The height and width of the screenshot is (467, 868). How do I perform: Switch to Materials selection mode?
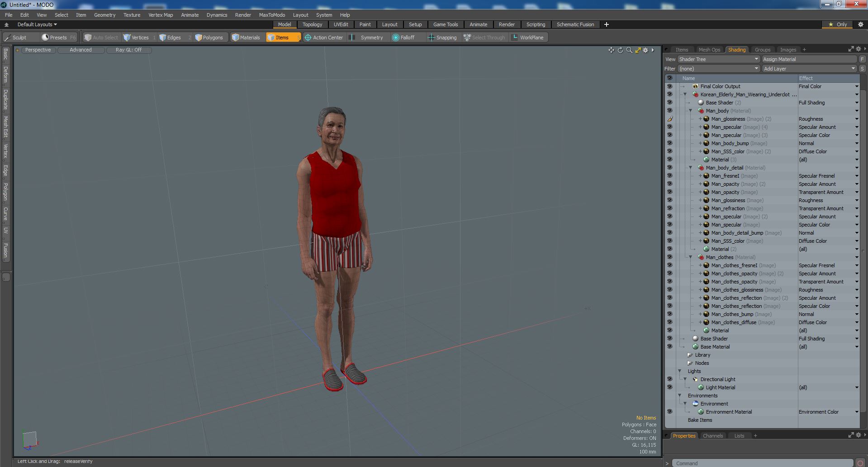[246, 38]
